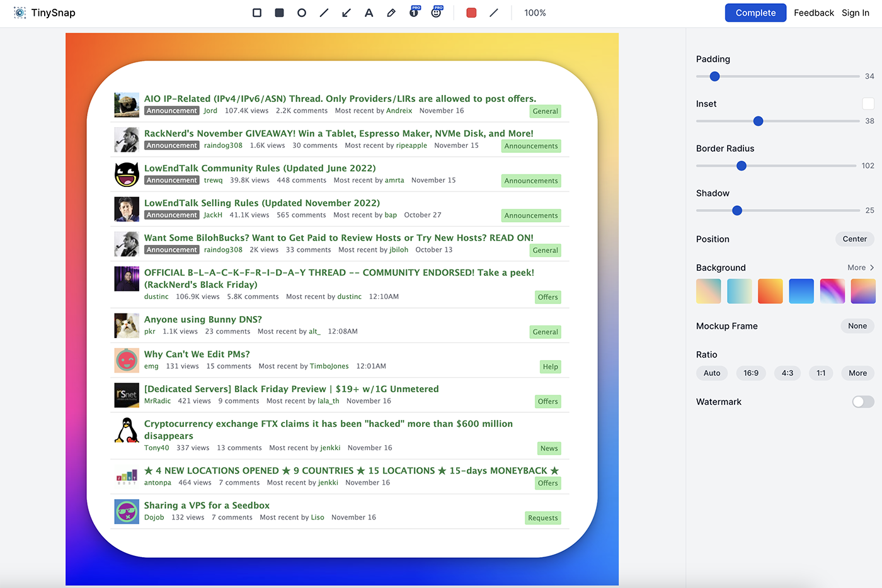
Task: Expand More backgrounds
Action: pos(861,268)
